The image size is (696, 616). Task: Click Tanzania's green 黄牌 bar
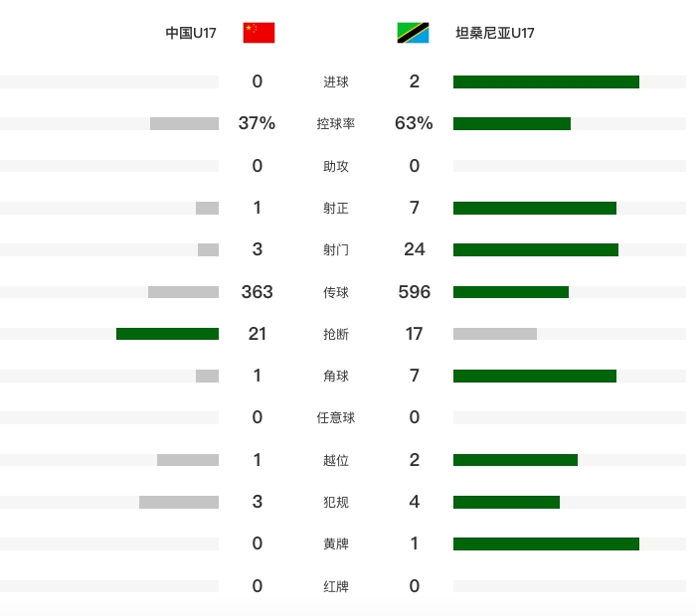(546, 544)
